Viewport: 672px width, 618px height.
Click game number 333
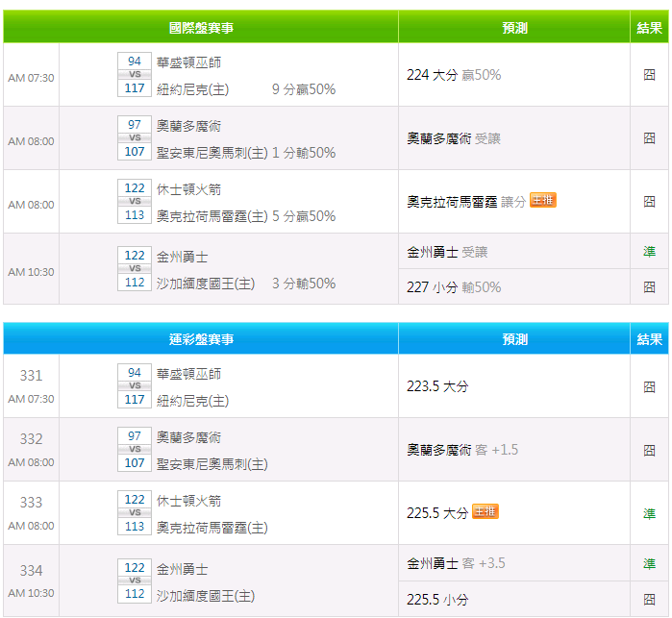pyautogui.click(x=32, y=503)
